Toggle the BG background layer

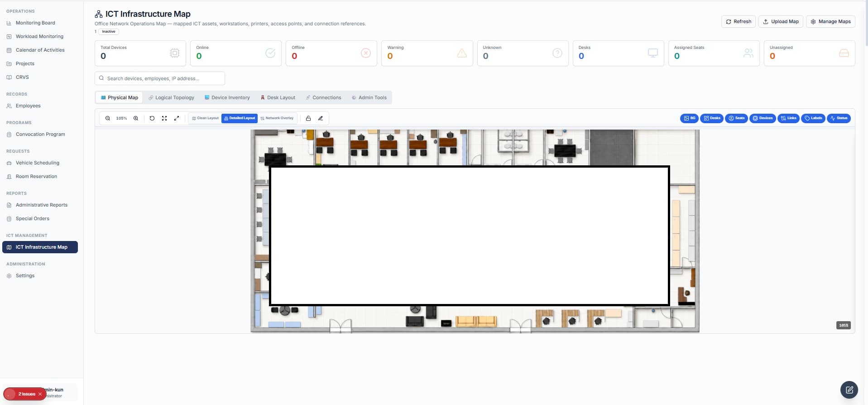click(x=689, y=118)
